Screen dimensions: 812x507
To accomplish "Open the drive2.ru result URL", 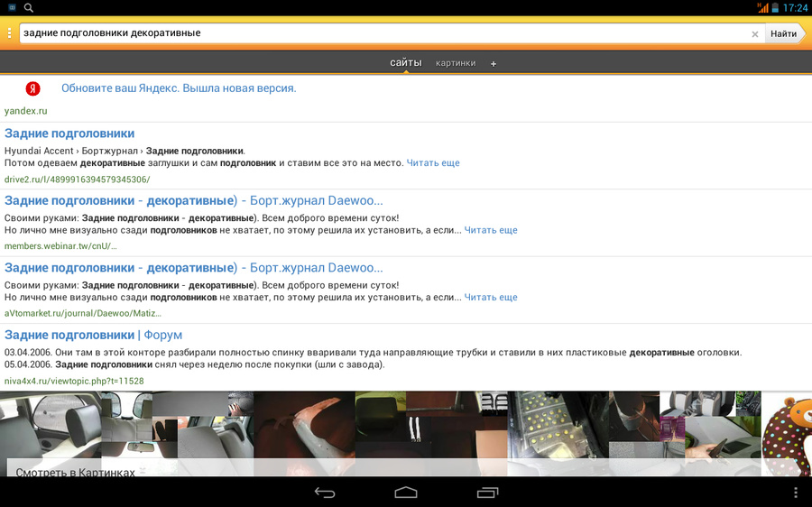I will tap(78, 180).
